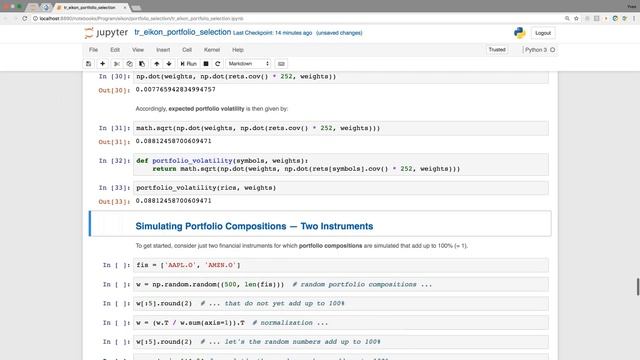Close the tr_eikon_portfolio_selection browser tab
This screenshot has height=360, width=640.
(x=125, y=7)
